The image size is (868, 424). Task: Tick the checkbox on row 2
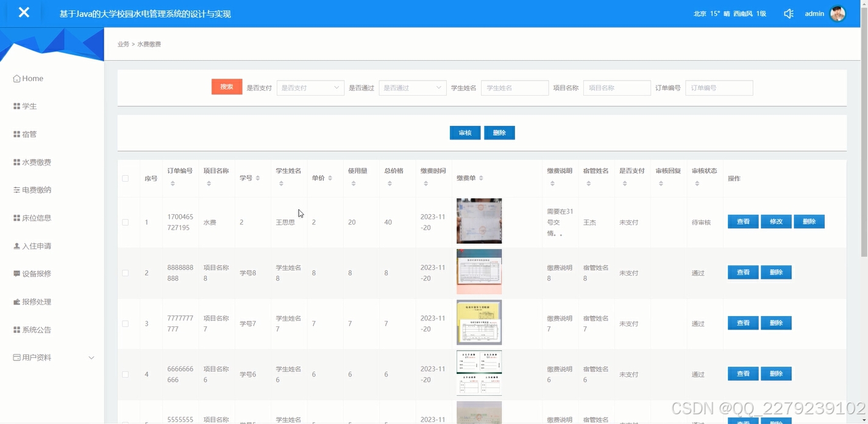126,272
